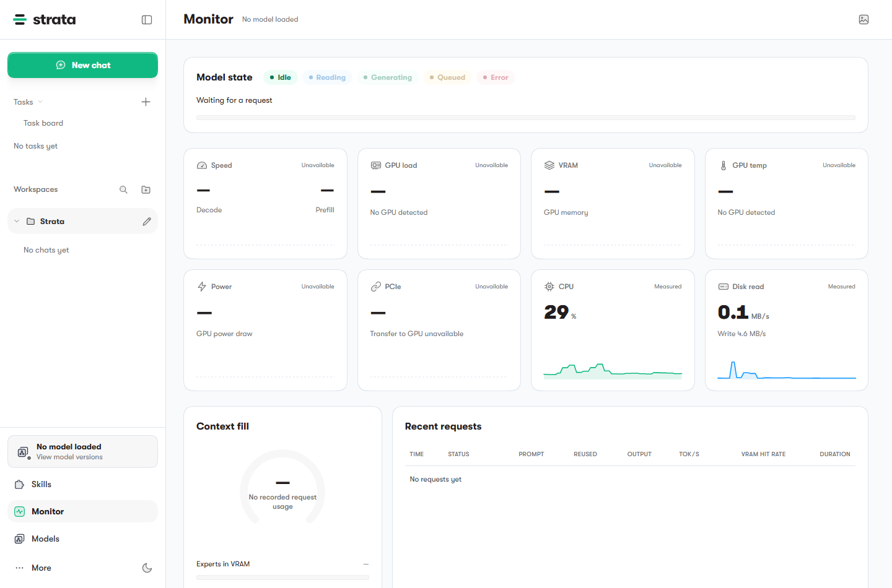Expand the Tasks section chevron
Viewport: 892px width, 588px height.
[40, 102]
